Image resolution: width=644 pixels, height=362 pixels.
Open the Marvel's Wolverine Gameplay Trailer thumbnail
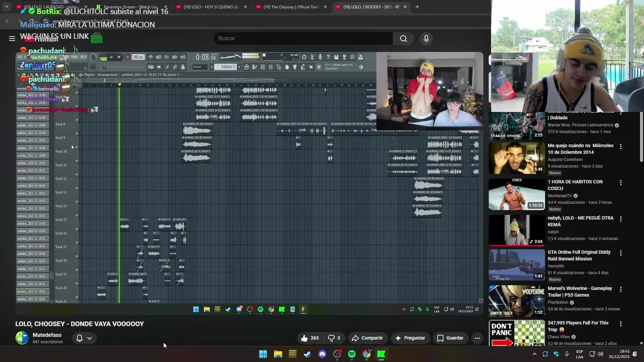coord(517,301)
